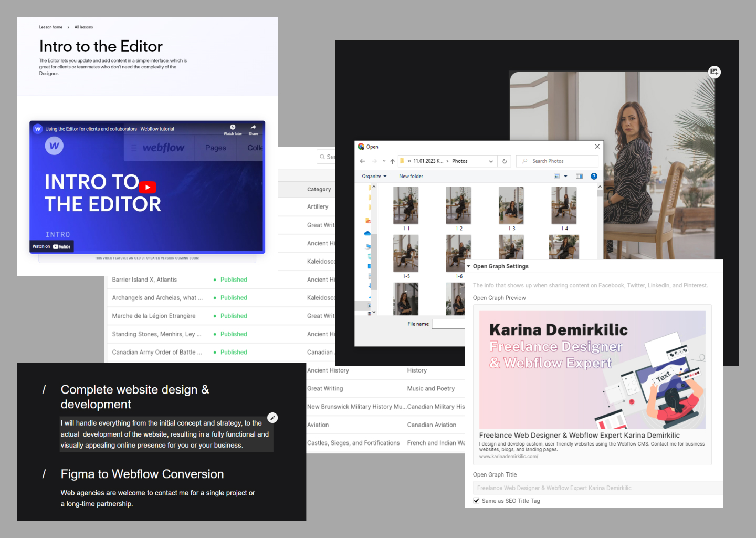This screenshot has height=538, width=756.
Task: Click the back arrow in the Open dialog
Action: pos(362,161)
